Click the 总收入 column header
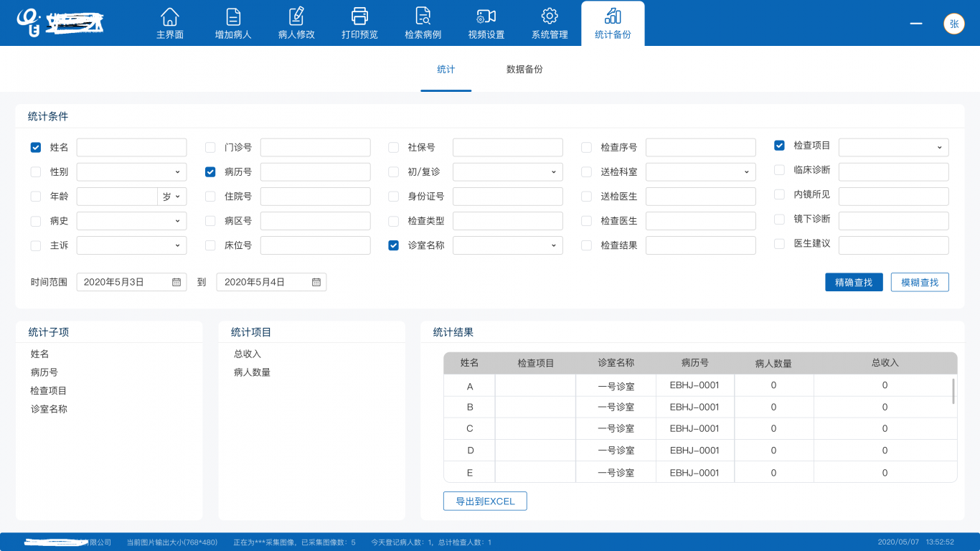The image size is (980, 551). tap(885, 363)
